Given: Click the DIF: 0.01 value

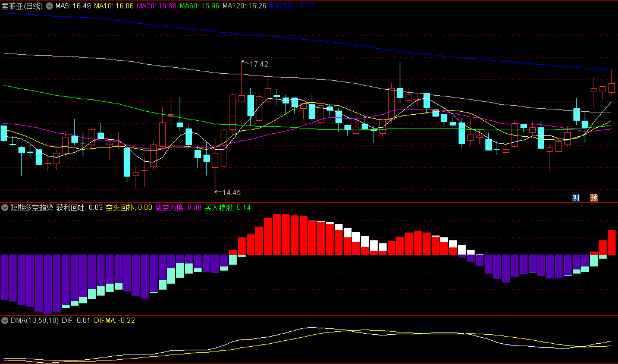Looking at the screenshot, I should (76, 321).
